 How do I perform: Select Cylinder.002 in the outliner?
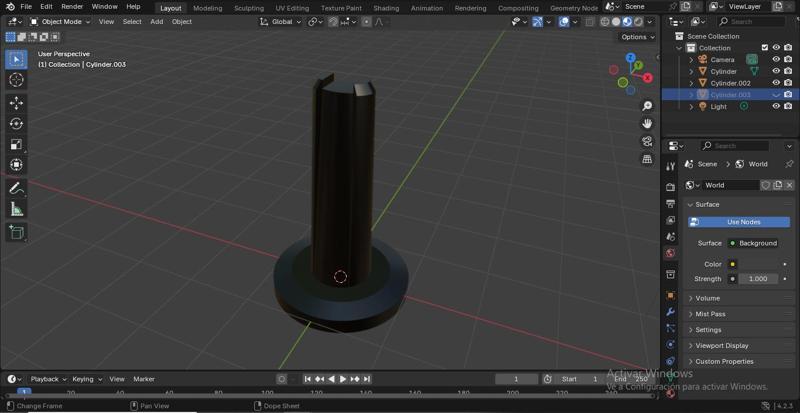point(730,83)
